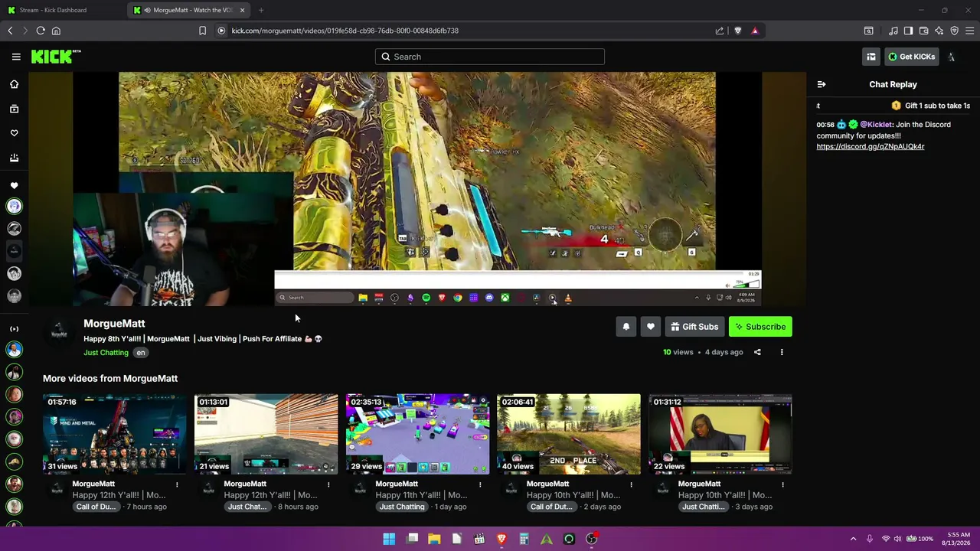Switch to the Stream - Kick Dashboard tab
The image size is (980, 551).
(61, 10)
